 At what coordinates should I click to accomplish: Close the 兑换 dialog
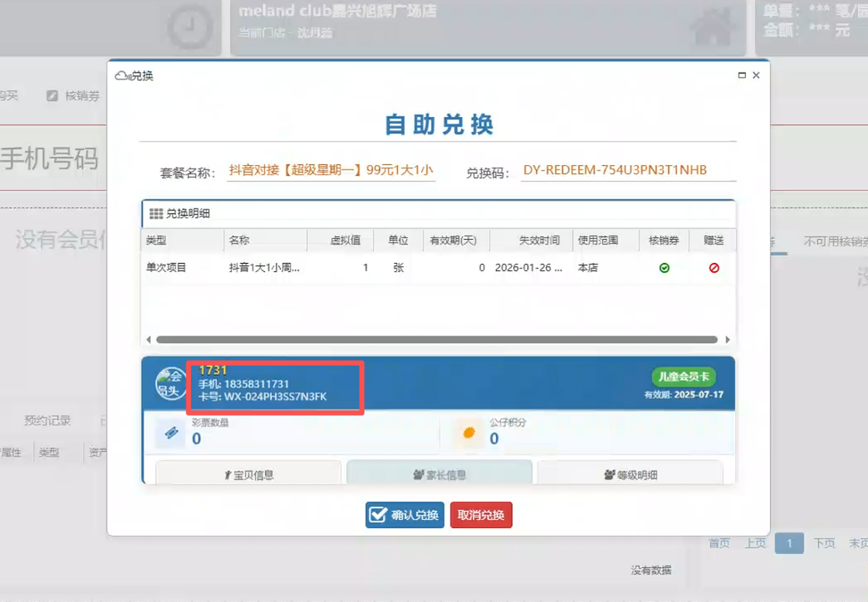tap(756, 75)
